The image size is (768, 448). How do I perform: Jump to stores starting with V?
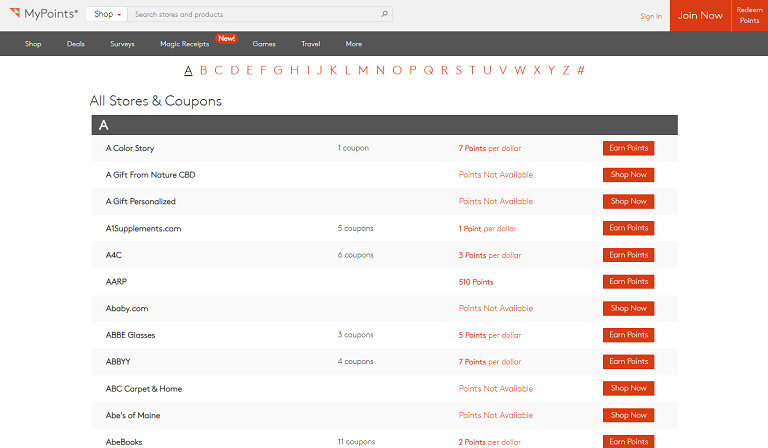[x=503, y=71]
